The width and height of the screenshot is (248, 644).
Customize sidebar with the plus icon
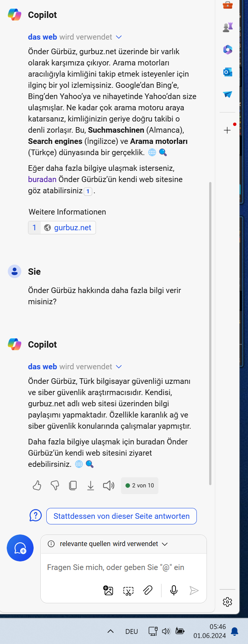coord(227,130)
